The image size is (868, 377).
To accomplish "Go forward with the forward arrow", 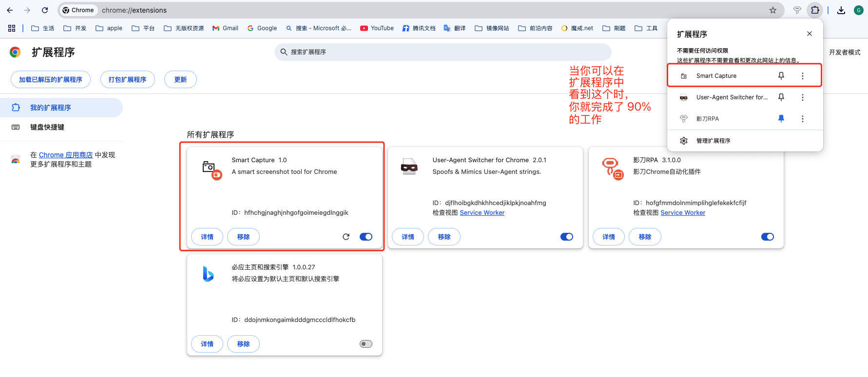I will (27, 10).
